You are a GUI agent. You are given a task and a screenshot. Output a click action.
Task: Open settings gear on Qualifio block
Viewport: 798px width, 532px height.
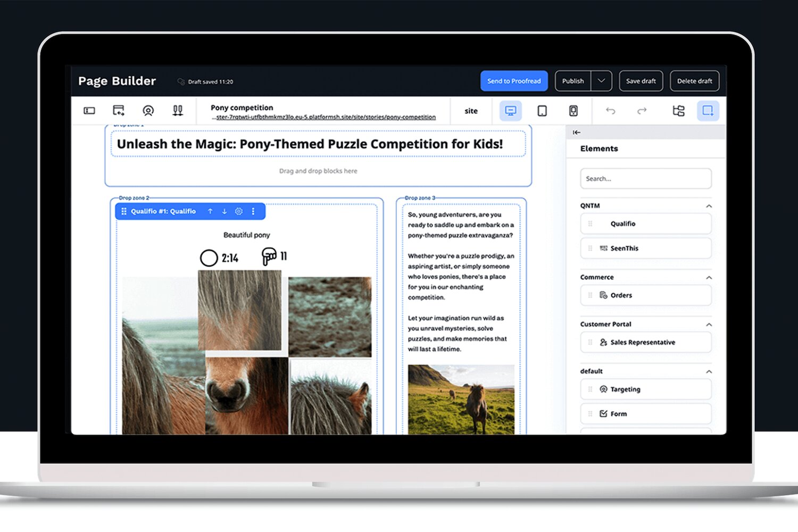point(239,211)
